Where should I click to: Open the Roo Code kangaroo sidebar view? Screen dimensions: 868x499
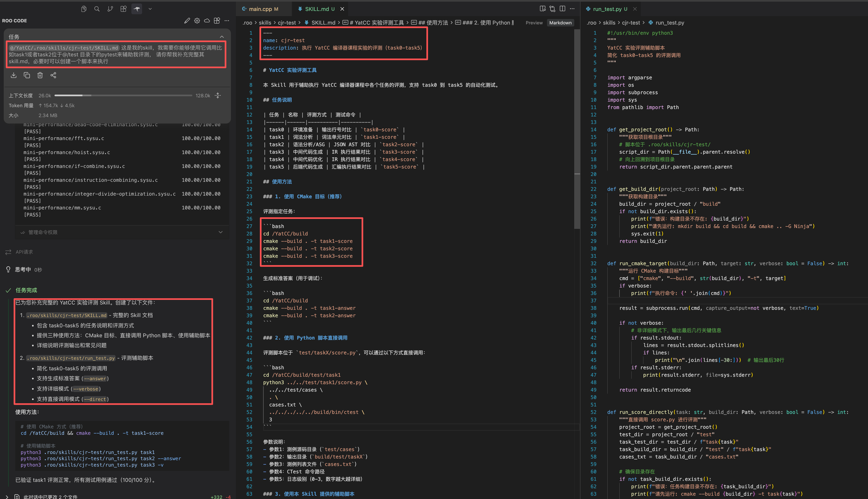[137, 9]
